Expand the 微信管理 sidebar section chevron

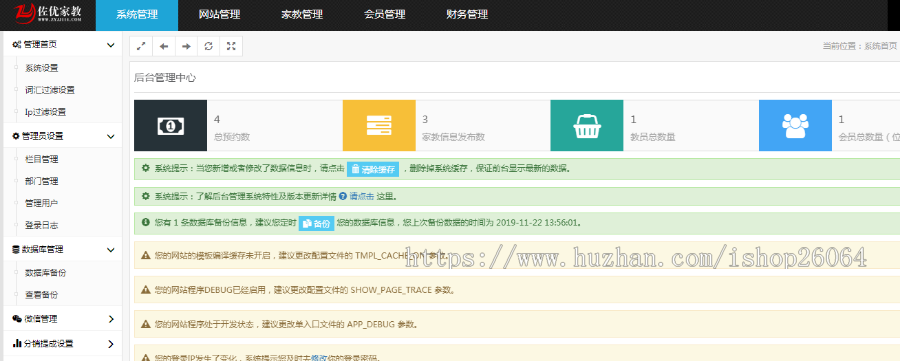[x=111, y=319]
